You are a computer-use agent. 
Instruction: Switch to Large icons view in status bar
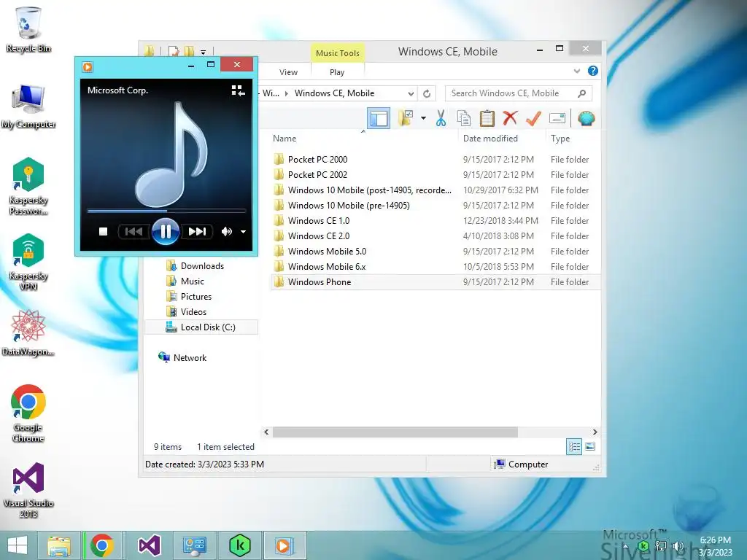click(x=589, y=446)
